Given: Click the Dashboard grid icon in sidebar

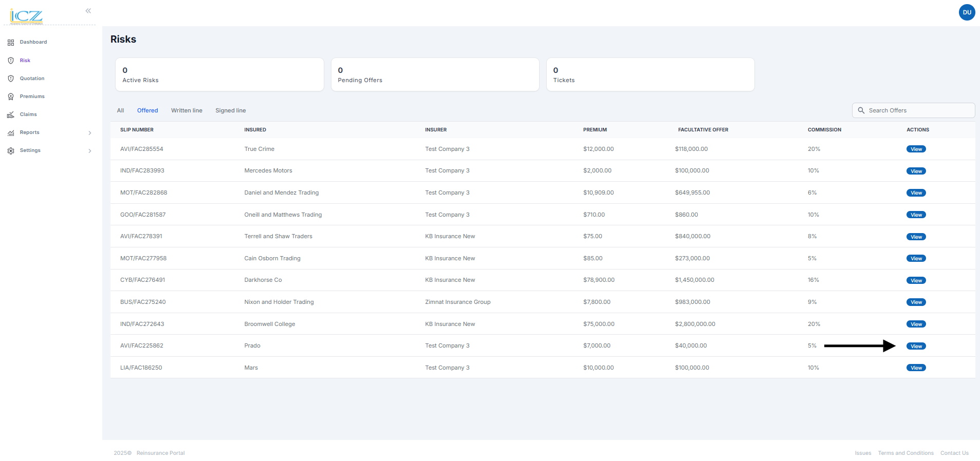Looking at the screenshot, I should (x=11, y=43).
